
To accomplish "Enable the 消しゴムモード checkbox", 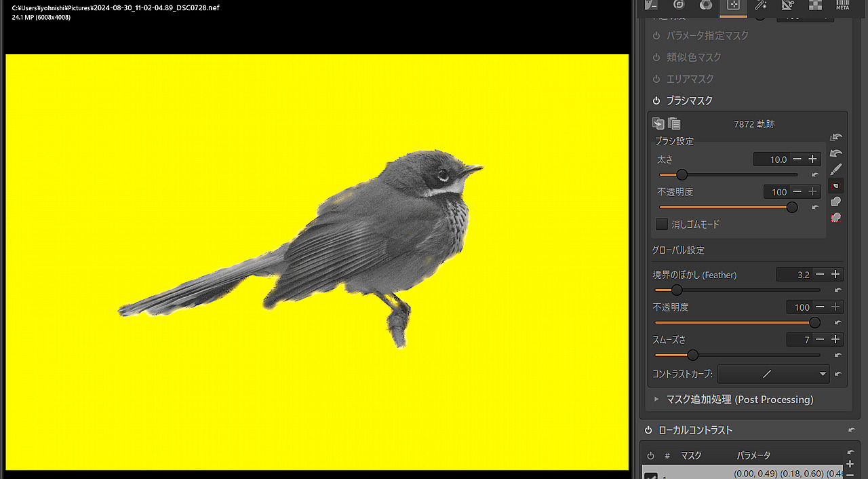I will coord(662,224).
